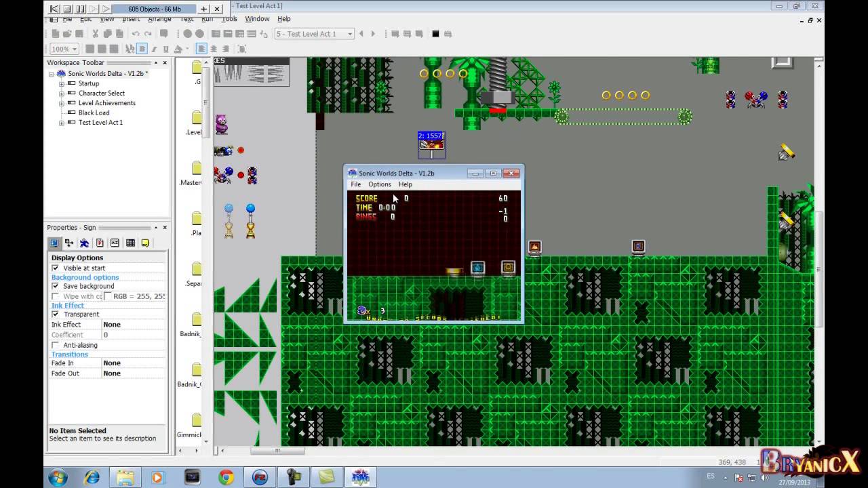The width and height of the screenshot is (868, 488).
Task: Expand the Character Select frame node
Action: coord(61,94)
